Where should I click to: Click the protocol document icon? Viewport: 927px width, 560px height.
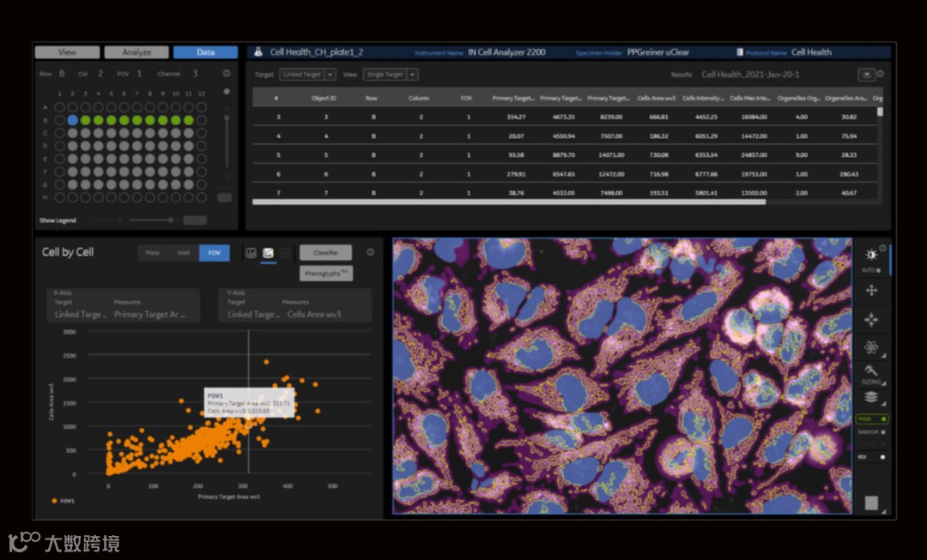[x=740, y=52]
